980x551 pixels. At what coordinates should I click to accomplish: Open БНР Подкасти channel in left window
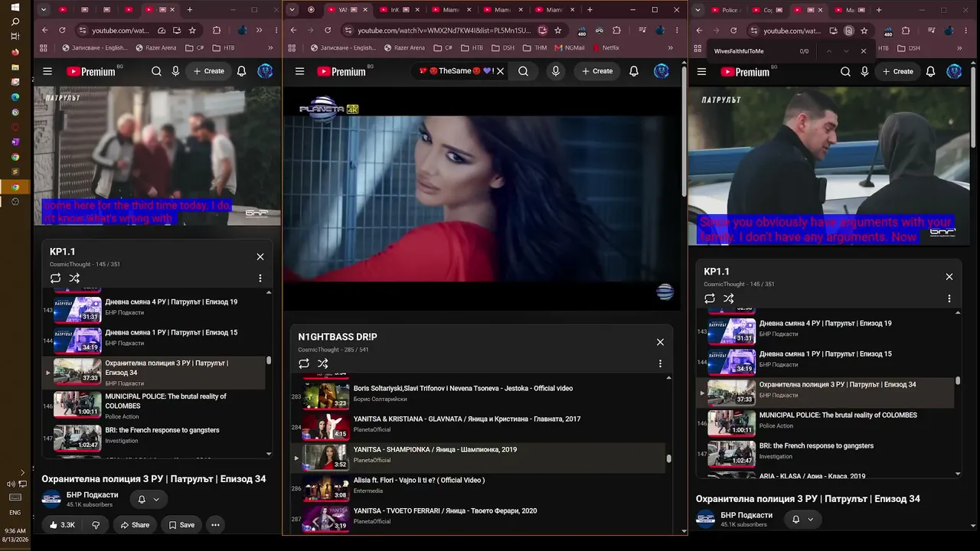point(92,495)
